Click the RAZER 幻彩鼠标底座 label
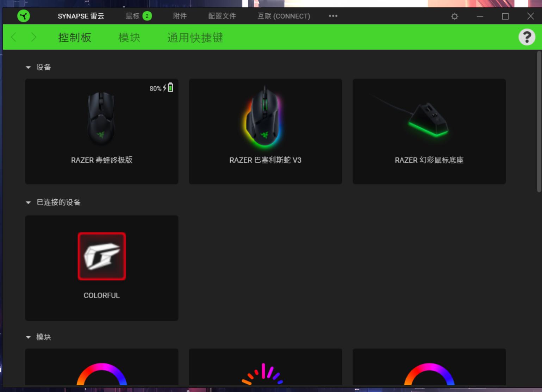Image resolution: width=542 pixels, height=392 pixels. point(429,160)
